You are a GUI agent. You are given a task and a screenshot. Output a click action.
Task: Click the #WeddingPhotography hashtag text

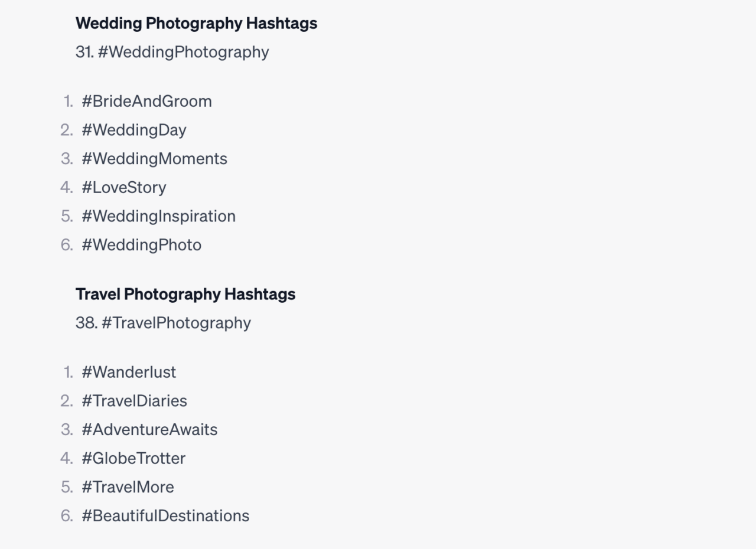183,52
